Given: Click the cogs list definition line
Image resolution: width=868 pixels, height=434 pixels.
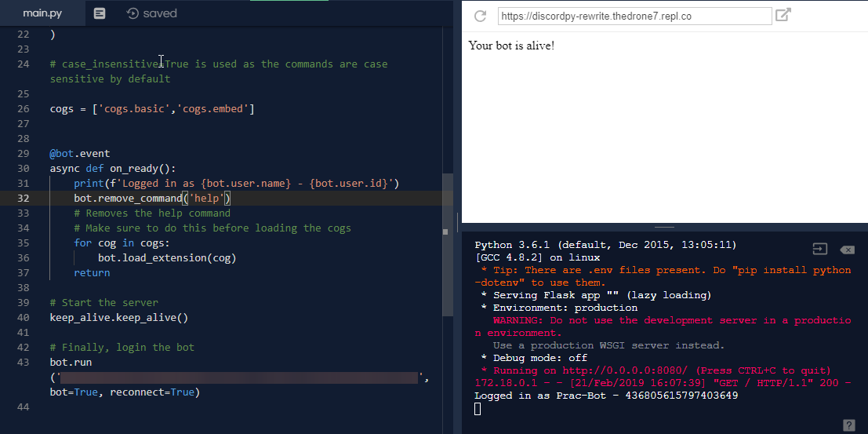Looking at the screenshot, I should (x=152, y=108).
